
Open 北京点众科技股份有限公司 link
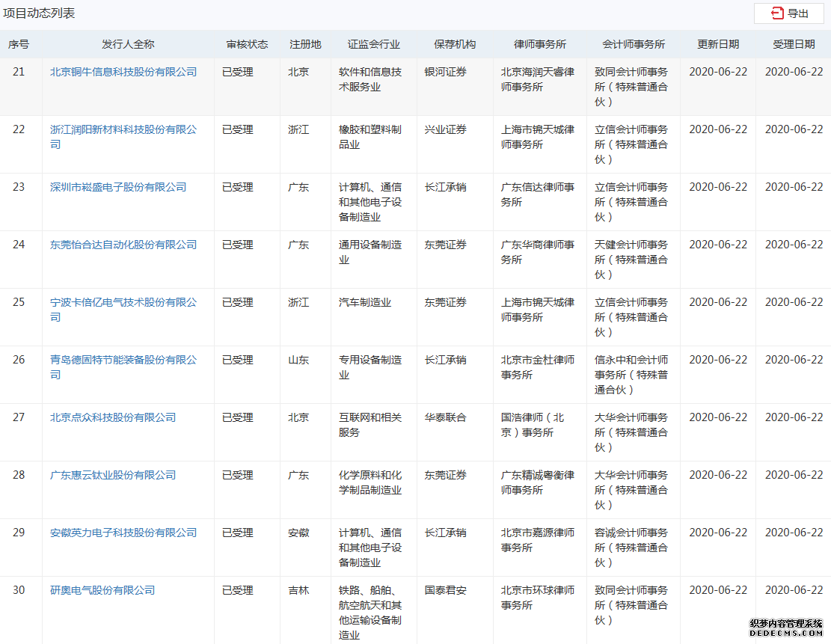(x=113, y=417)
